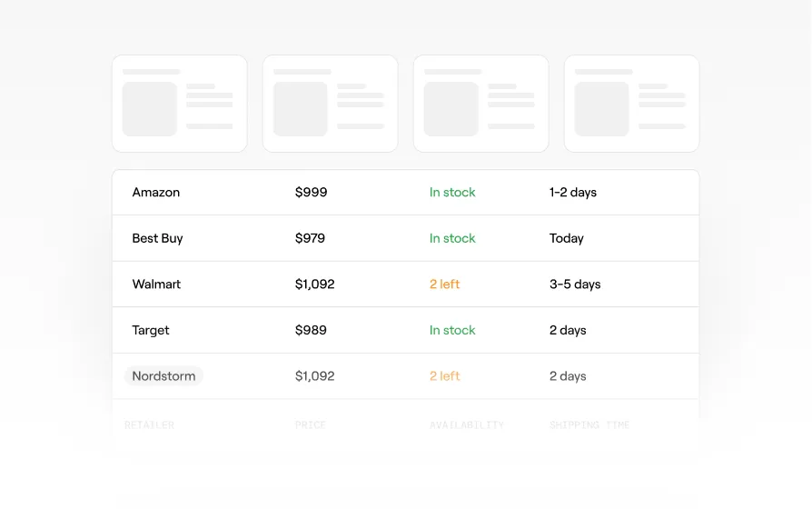Image resolution: width=812 pixels, height=509 pixels.
Task: Select the $979 price value
Action: (x=311, y=238)
